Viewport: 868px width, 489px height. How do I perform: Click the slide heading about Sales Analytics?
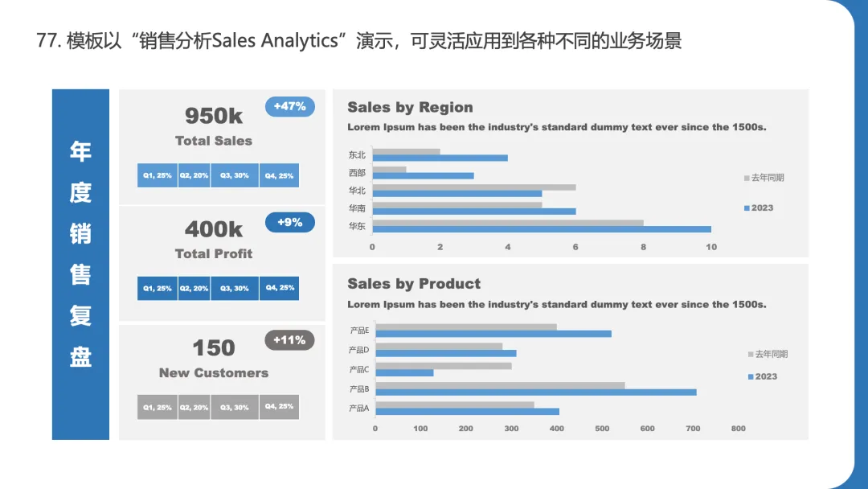click(358, 40)
